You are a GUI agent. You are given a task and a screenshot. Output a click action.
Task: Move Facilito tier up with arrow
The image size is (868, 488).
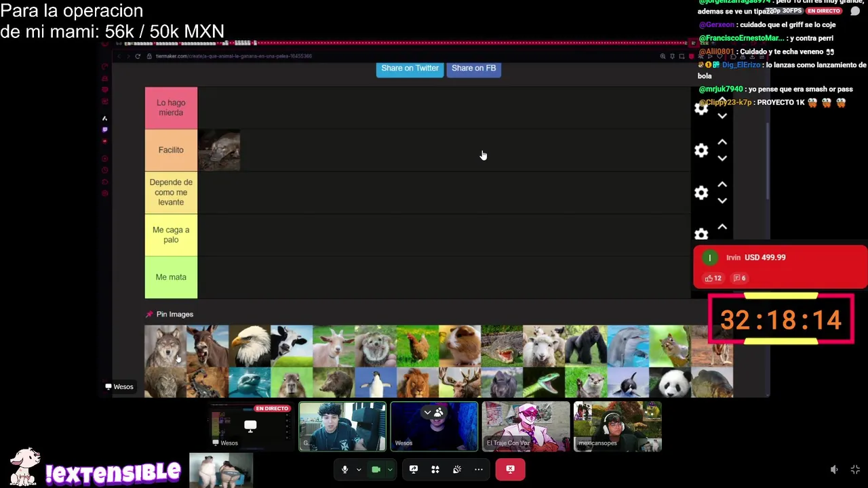point(722,142)
